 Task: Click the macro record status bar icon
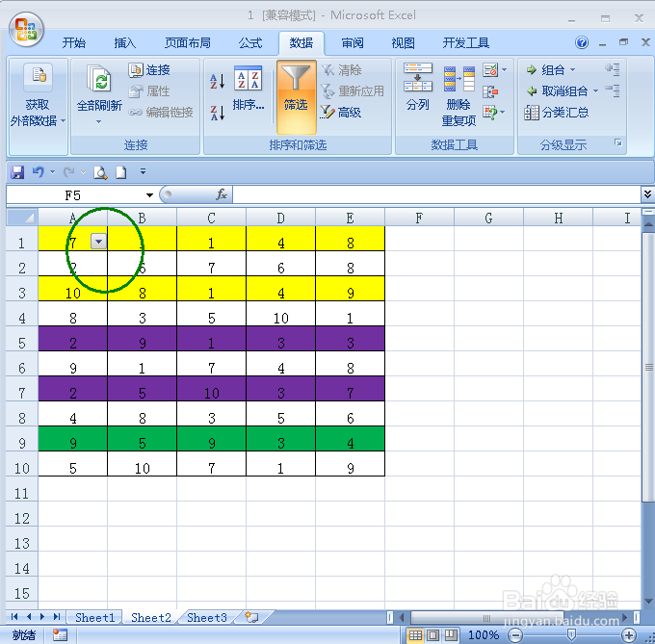tap(60, 634)
